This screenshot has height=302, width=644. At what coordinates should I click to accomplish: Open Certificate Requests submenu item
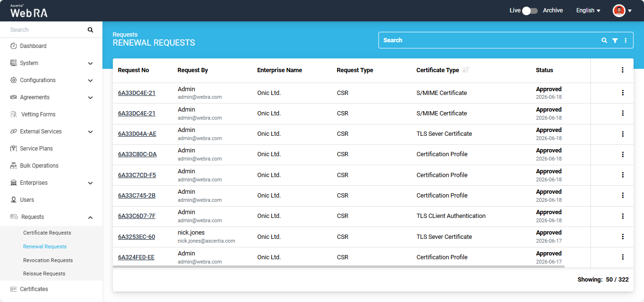click(47, 233)
